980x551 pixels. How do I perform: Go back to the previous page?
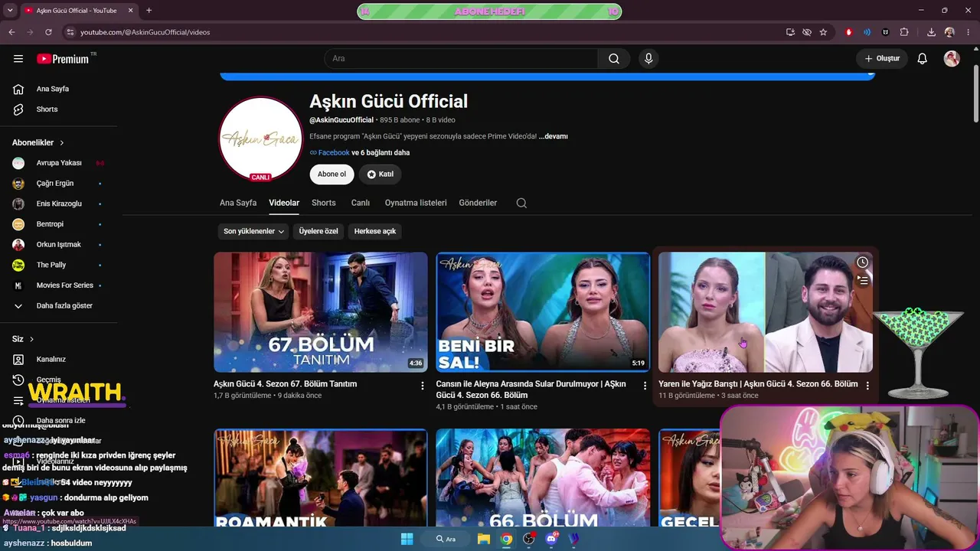coord(11,32)
